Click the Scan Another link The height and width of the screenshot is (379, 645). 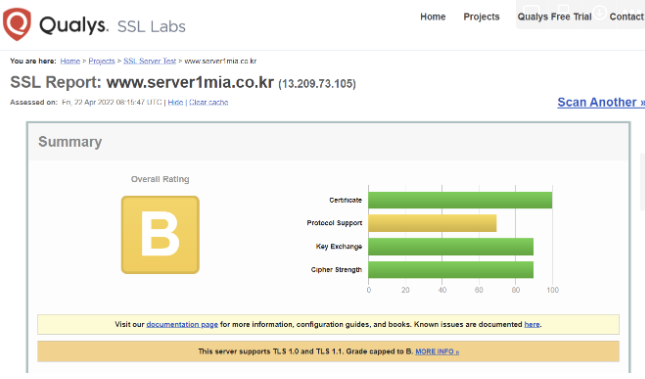tap(601, 102)
